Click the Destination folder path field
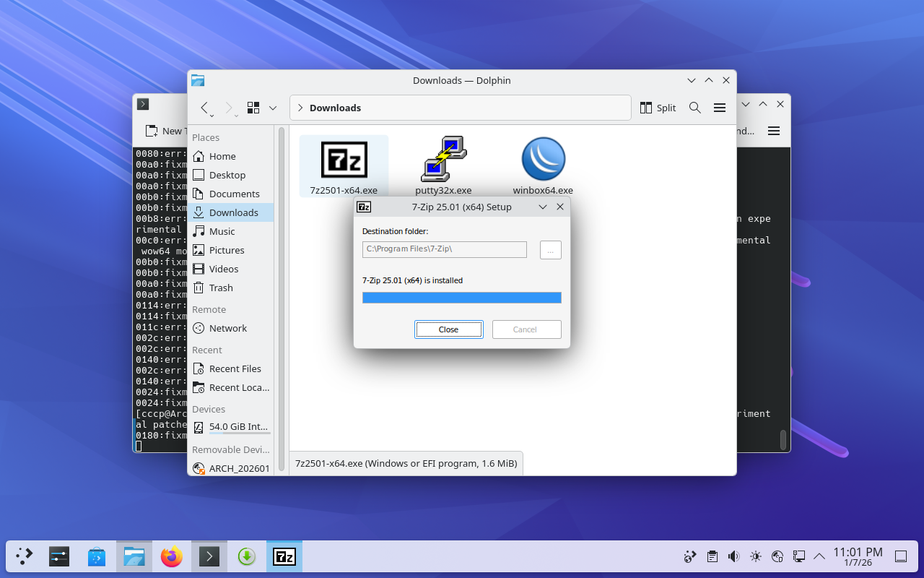The width and height of the screenshot is (924, 578). click(x=444, y=249)
